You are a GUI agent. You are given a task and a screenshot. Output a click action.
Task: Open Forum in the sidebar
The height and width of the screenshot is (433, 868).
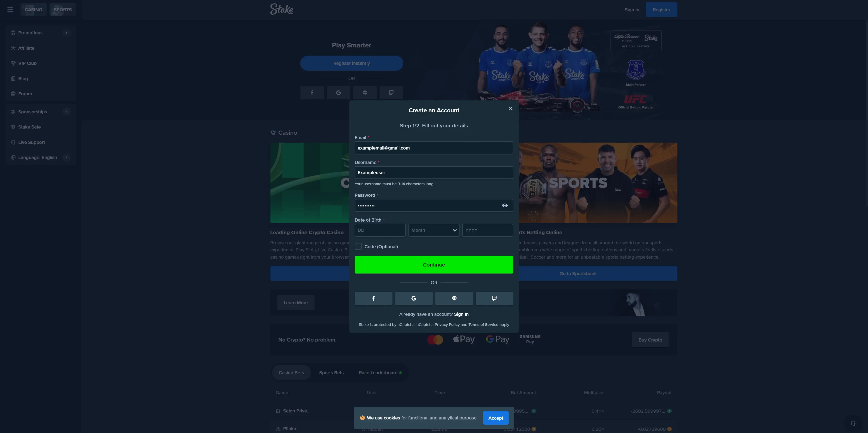[40, 94]
